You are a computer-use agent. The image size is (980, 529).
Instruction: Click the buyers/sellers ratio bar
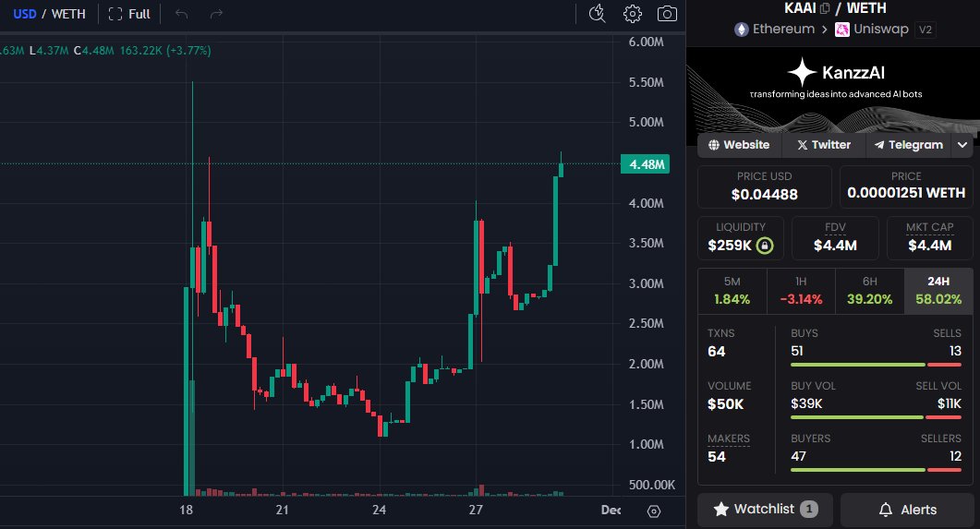[x=876, y=470]
